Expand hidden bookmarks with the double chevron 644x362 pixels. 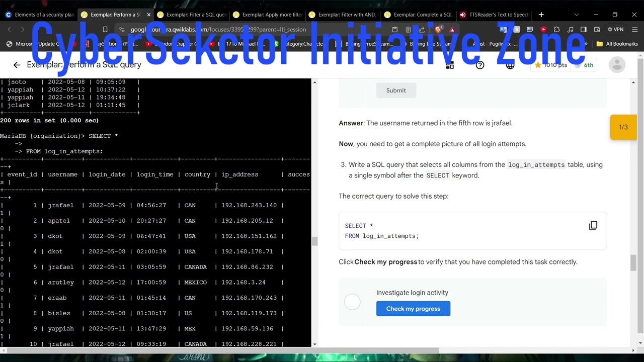point(587,44)
